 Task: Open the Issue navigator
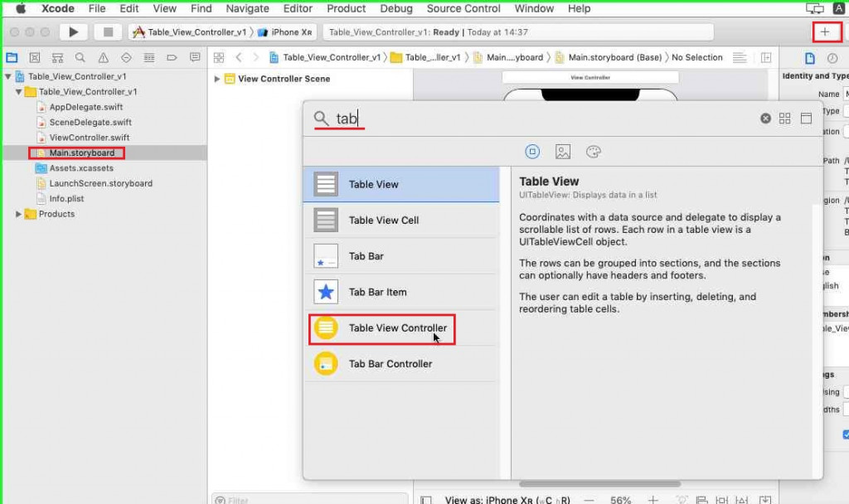point(103,57)
